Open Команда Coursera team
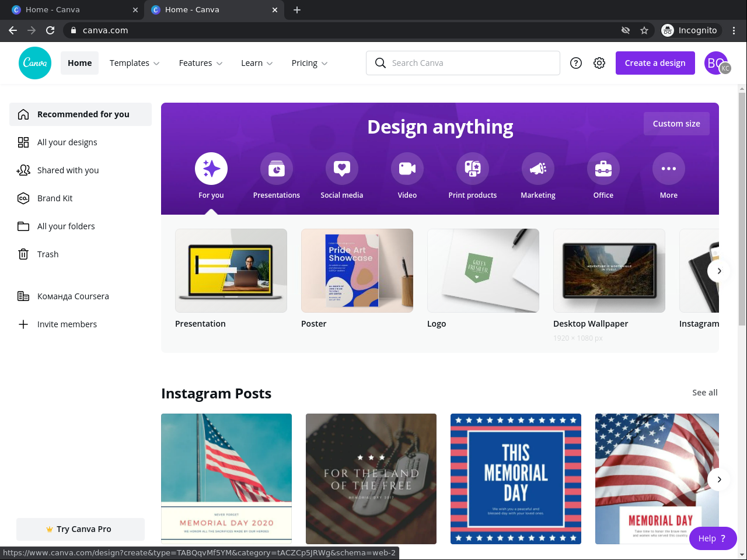The image size is (747, 560). 81,296
